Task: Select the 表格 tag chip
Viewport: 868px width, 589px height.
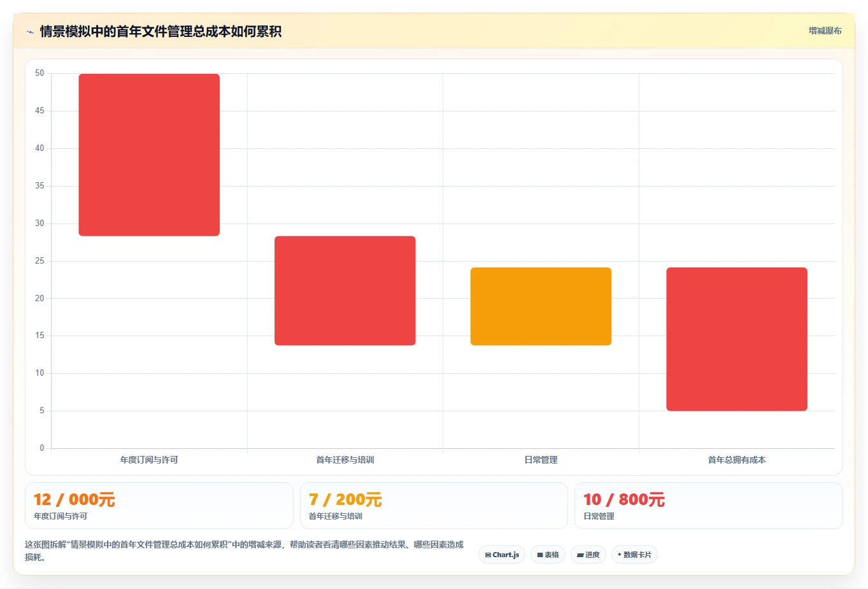Action: pyautogui.click(x=548, y=555)
